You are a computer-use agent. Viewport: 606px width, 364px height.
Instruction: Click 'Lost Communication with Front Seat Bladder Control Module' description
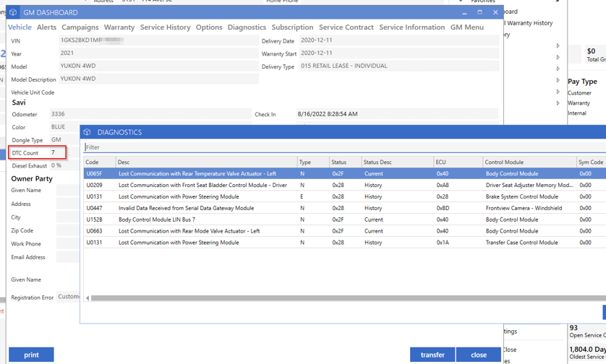click(x=202, y=185)
